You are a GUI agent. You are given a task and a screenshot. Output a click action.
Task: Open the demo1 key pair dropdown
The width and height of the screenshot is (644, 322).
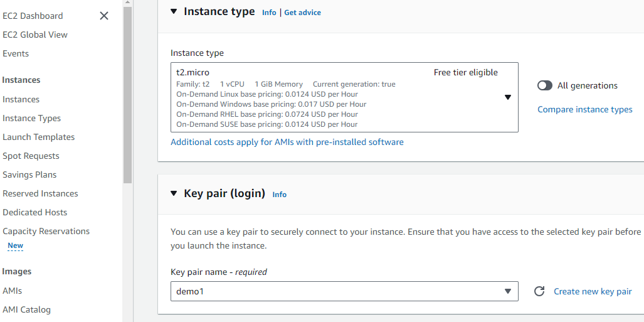[508, 291]
